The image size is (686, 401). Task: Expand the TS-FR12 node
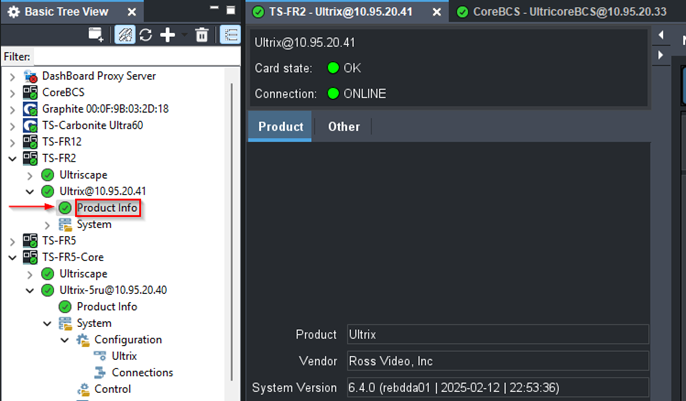coord(13,143)
